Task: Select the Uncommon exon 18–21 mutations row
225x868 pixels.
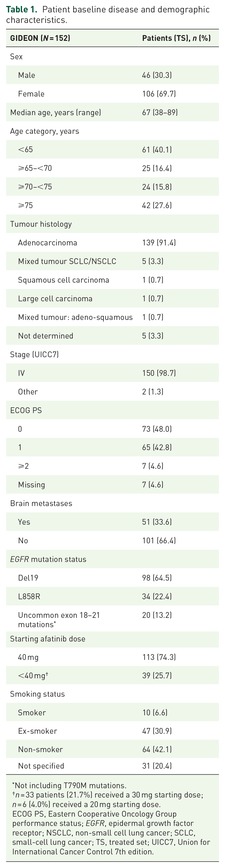Action: [112, 619]
